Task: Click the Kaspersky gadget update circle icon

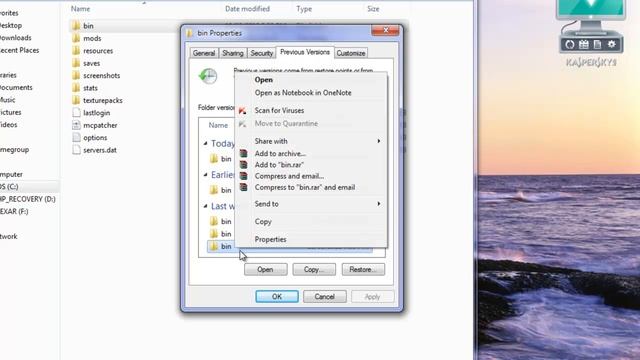Action: click(x=570, y=44)
